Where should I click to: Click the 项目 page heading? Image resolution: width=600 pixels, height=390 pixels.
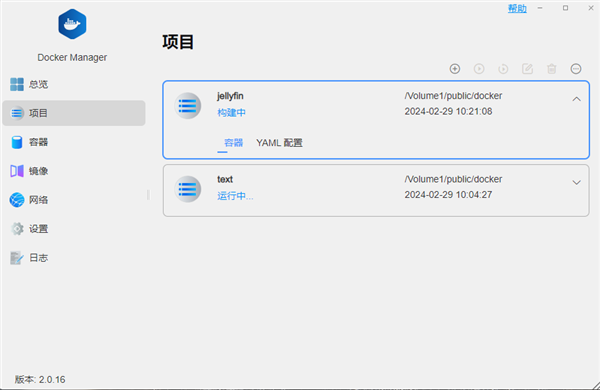point(178,42)
